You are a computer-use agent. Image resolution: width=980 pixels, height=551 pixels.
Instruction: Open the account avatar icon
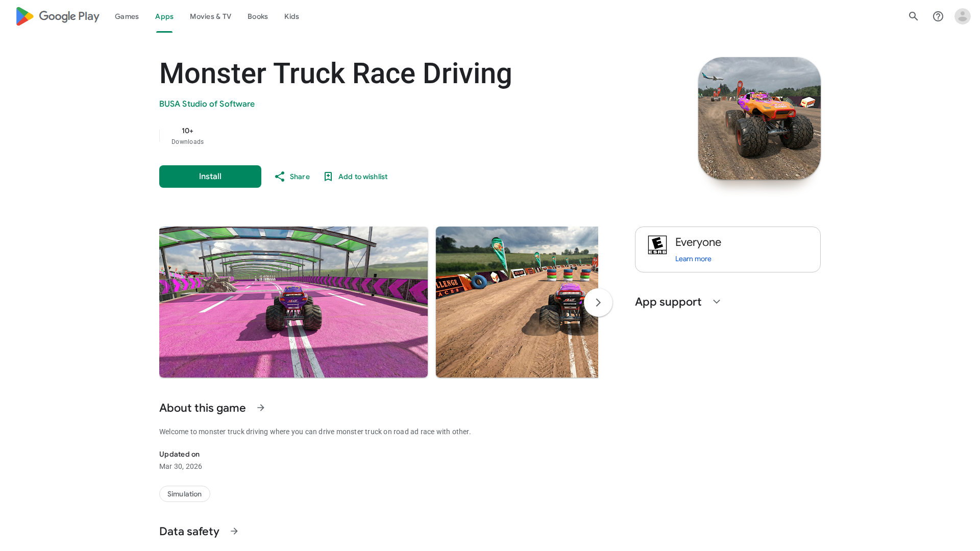[963, 16]
